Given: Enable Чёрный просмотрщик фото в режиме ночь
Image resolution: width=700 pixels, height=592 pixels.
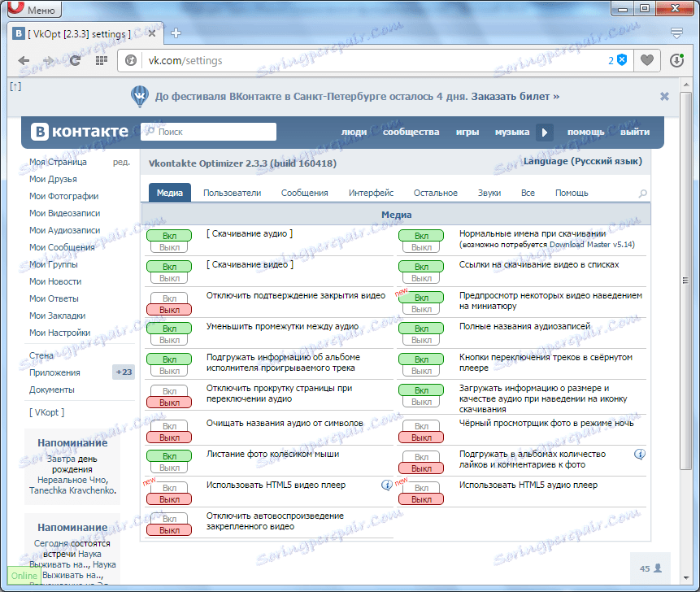Looking at the screenshot, I should pyautogui.click(x=421, y=426).
